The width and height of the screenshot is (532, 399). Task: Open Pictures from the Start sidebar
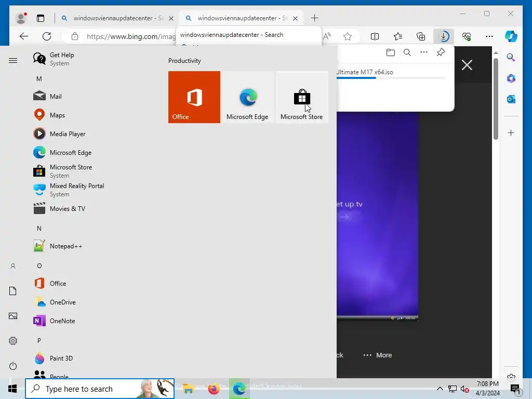[13, 316]
